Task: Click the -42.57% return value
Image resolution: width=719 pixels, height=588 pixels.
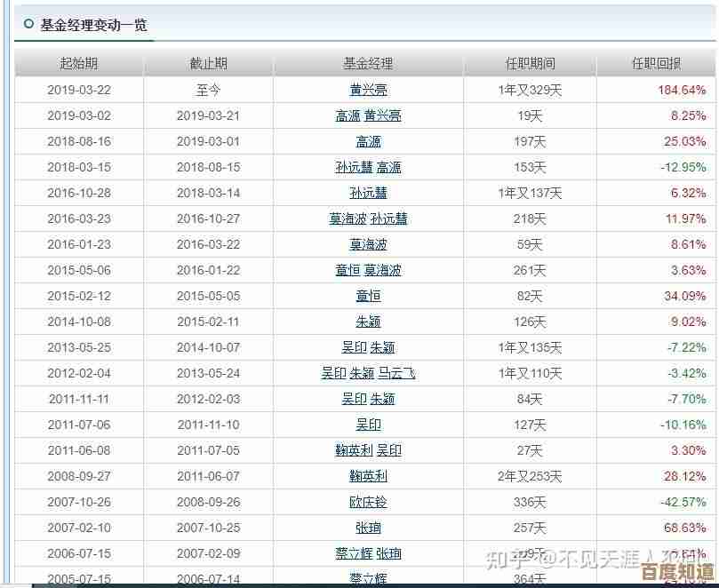Action: (x=683, y=502)
